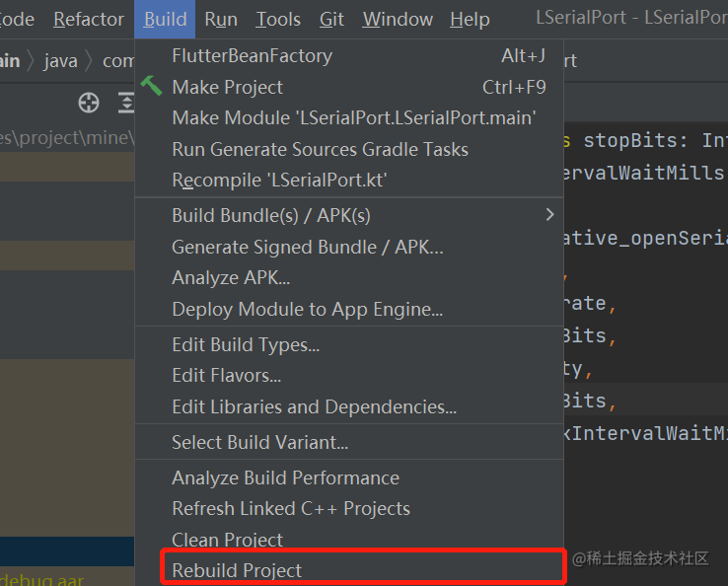The image size is (728, 586).
Task: Choose Analyze APK...
Action: (x=349, y=277)
